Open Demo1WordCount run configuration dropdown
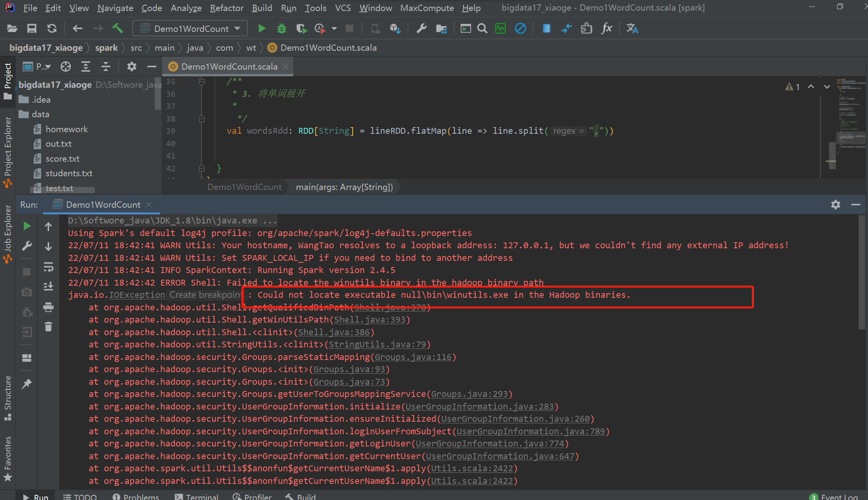The width and height of the screenshot is (868, 500). pyautogui.click(x=190, y=28)
